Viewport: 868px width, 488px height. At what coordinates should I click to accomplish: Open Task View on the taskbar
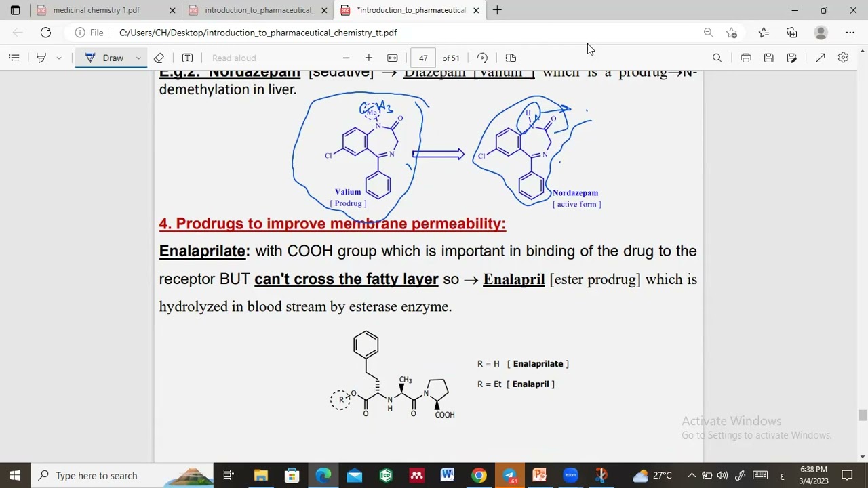click(229, 475)
